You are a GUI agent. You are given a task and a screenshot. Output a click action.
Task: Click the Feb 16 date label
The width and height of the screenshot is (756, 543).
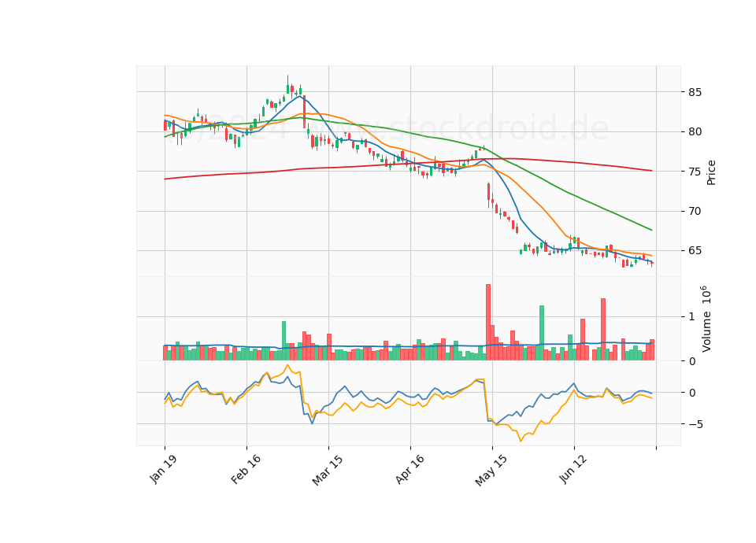(246, 469)
